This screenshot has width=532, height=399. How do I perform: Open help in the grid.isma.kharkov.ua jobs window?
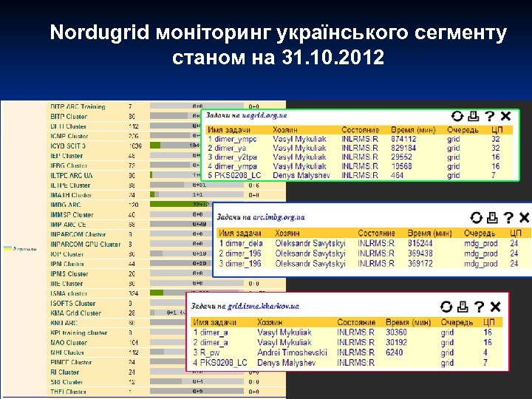coord(479,307)
